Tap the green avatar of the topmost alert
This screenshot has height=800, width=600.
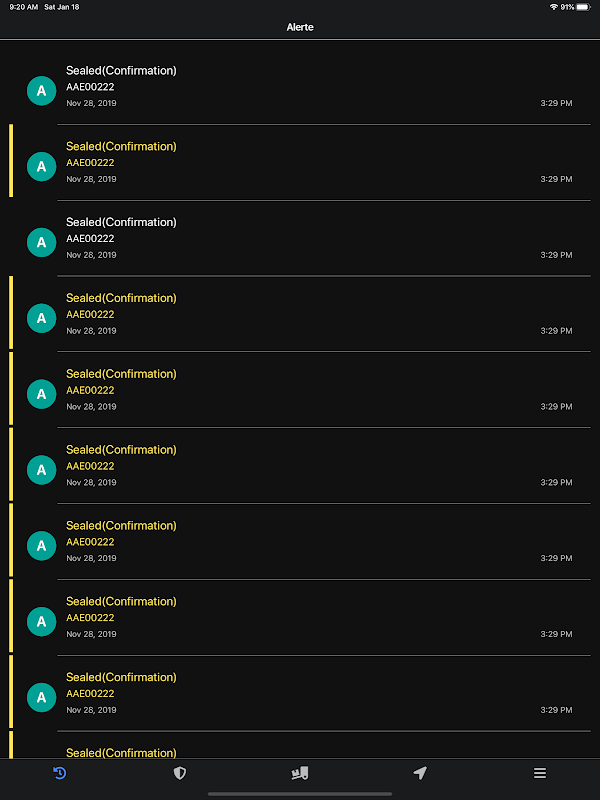pyautogui.click(x=41, y=90)
